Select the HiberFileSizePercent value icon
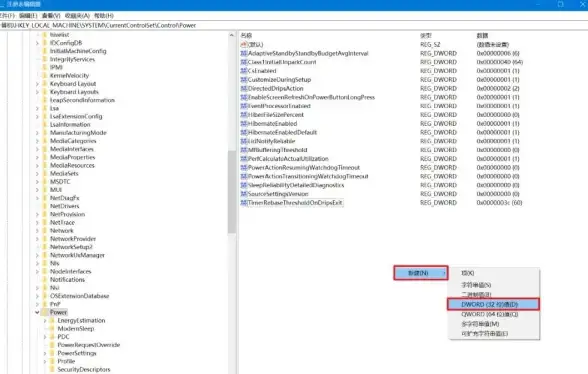 tap(243, 115)
